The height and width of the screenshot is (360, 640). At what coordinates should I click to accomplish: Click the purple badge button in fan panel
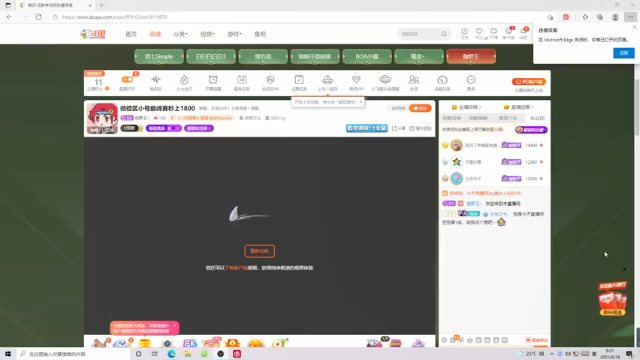[x=531, y=130]
